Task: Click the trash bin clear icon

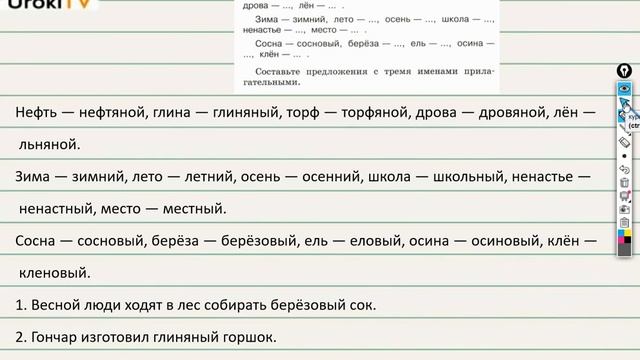Action: pos(624,182)
